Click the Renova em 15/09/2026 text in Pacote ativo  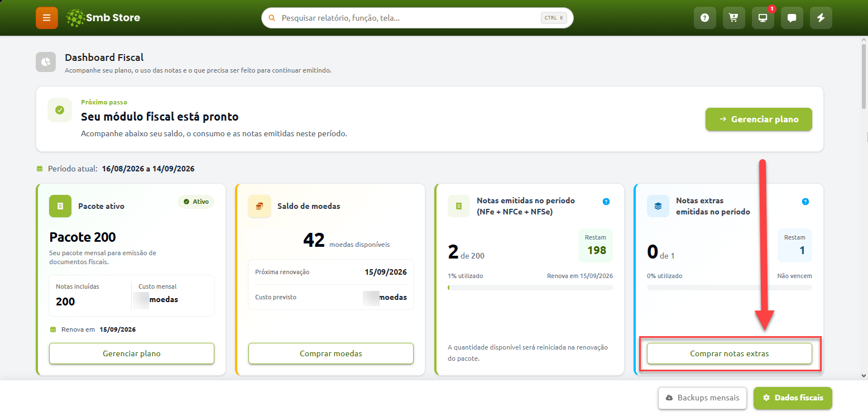pos(98,329)
